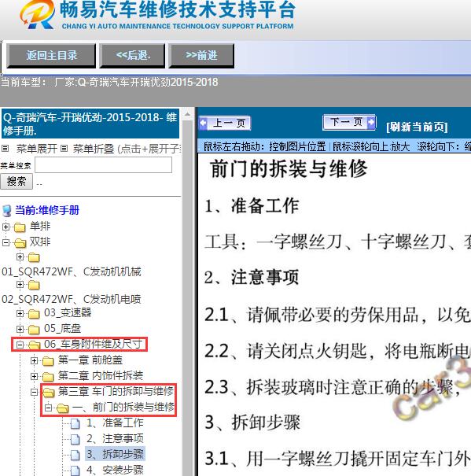Click the folder icon above 02_SQR472WF 发动机电喷
Viewport: 471px width, 476px height.
pos(34,285)
